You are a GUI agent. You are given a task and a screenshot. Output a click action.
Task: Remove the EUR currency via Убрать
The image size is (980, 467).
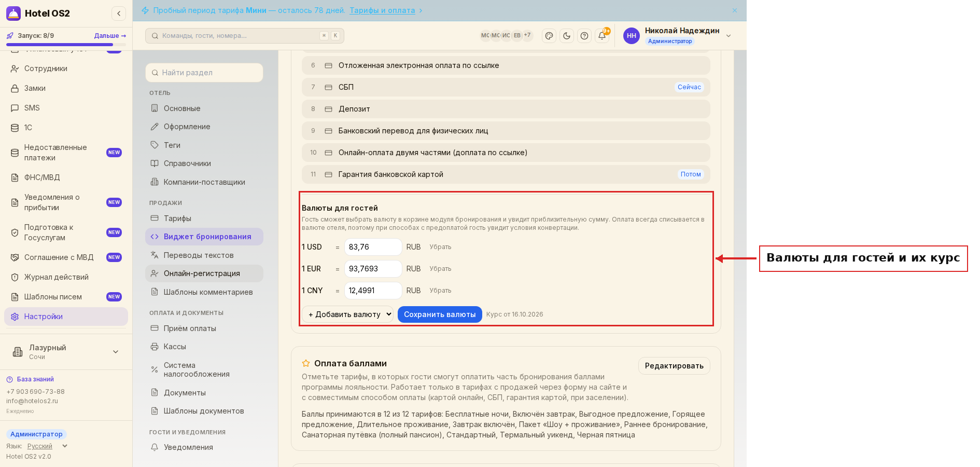440,269
